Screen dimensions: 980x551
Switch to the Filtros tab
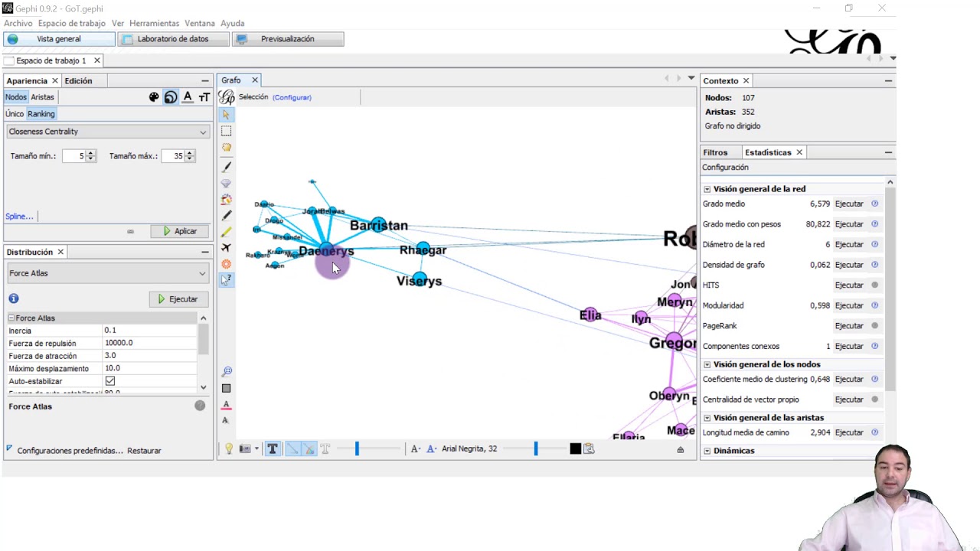715,152
